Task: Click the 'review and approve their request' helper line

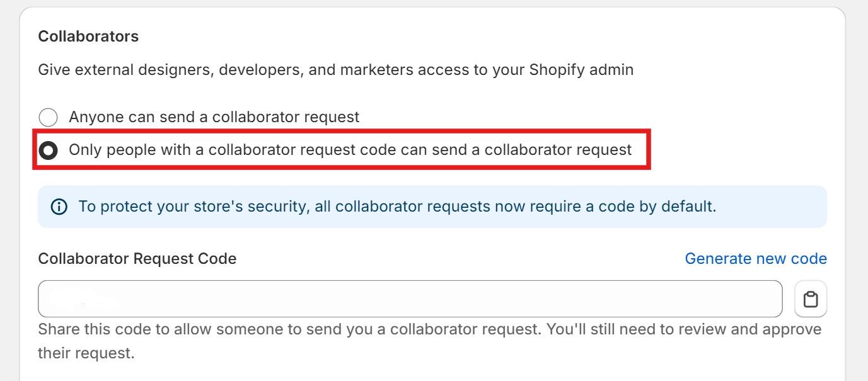Action: coord(86,353)
